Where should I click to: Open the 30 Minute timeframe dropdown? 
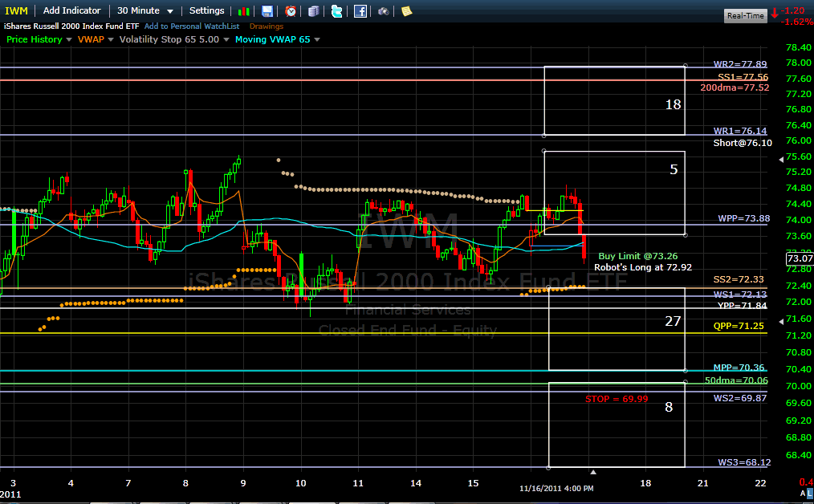coord(144,11)
